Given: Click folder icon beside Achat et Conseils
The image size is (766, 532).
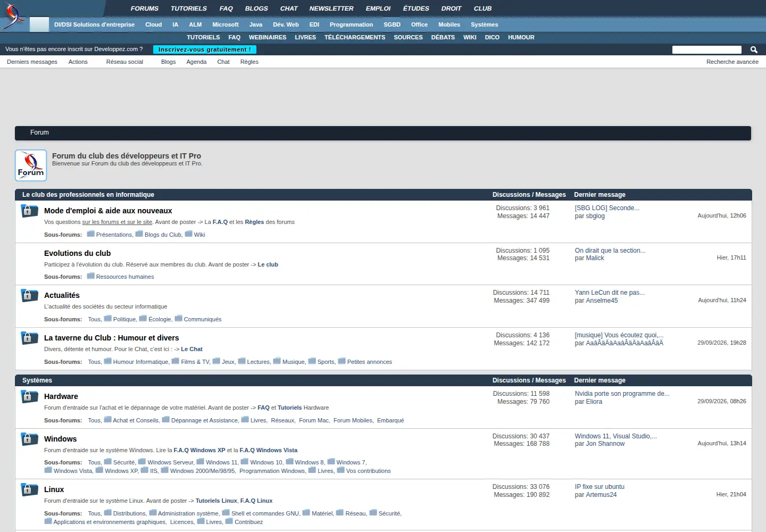Looking at the screenshot, I should pos(107,419).
